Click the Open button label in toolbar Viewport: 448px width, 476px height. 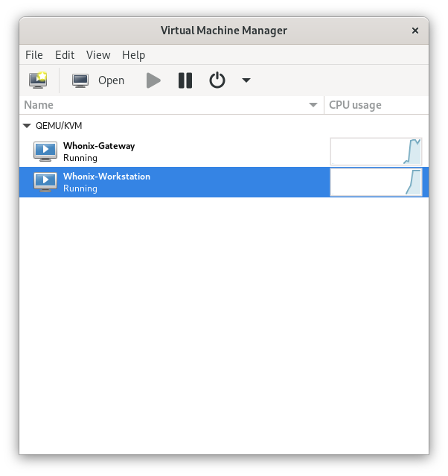pyautogui.click(x=111, y=80)
